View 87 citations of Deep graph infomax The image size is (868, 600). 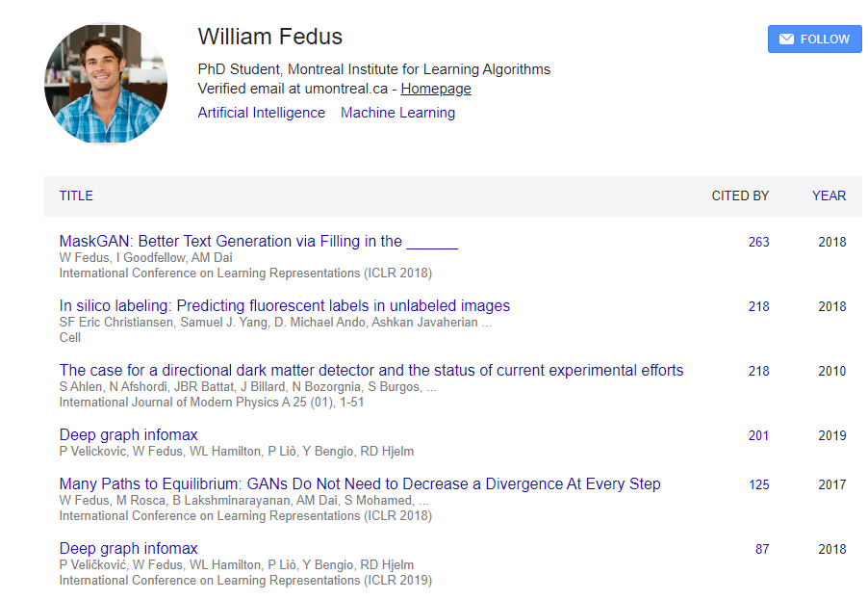762,549
